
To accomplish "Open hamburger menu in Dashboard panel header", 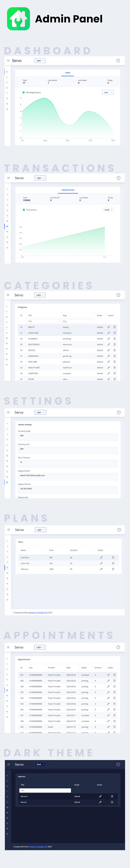I will (x=8, y=61).
